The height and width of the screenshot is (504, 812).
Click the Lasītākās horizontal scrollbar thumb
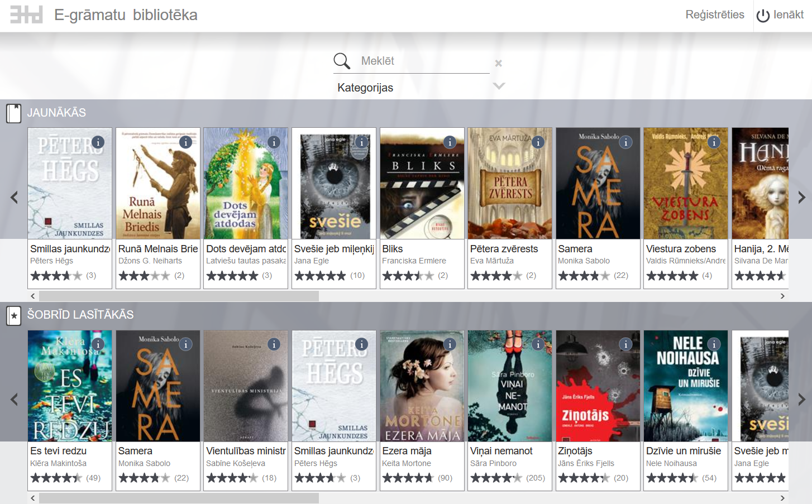[x=179, y=498]
